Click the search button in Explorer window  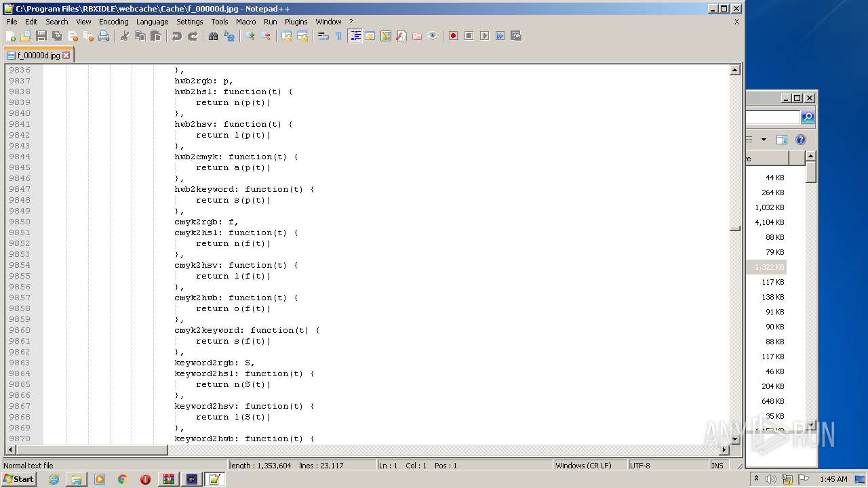click(808, 117)
